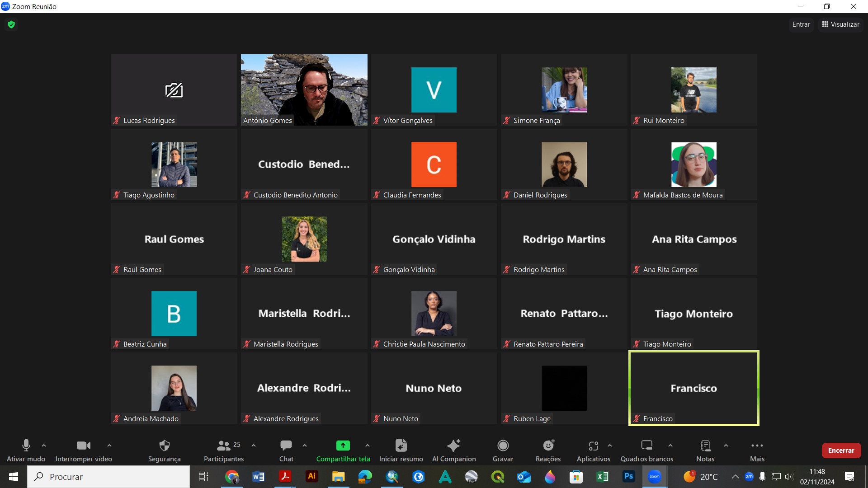This screenshot has height=488, width=868.
Task: Open the Visualizar layout menu
Action: 840,24
